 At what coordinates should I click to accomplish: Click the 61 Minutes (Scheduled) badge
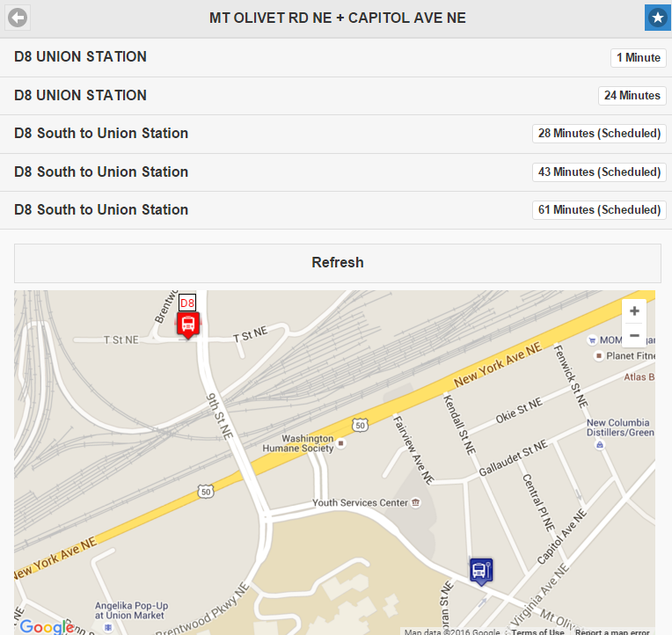pyautogui.click(x=599, y=210)
